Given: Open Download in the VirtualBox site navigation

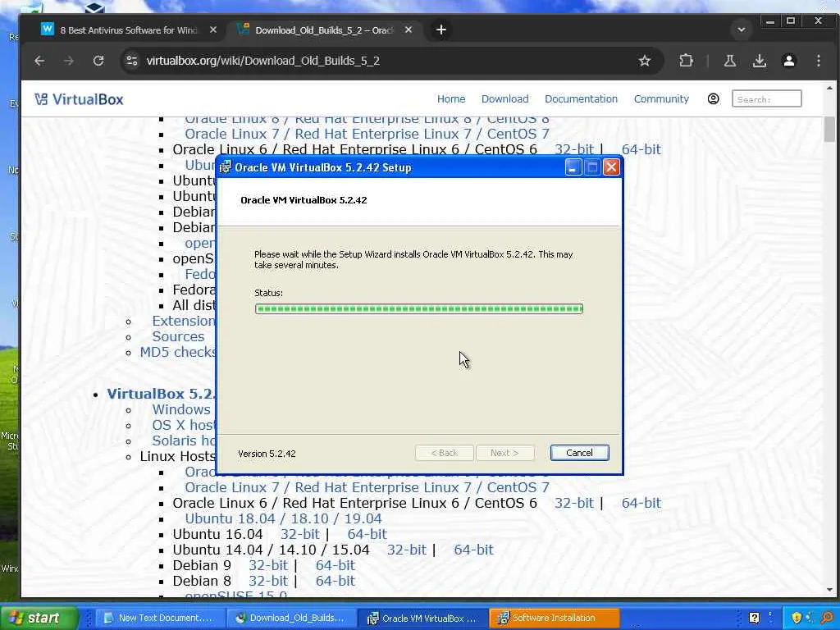Looking at the screenshot, I should pos(504,99).
